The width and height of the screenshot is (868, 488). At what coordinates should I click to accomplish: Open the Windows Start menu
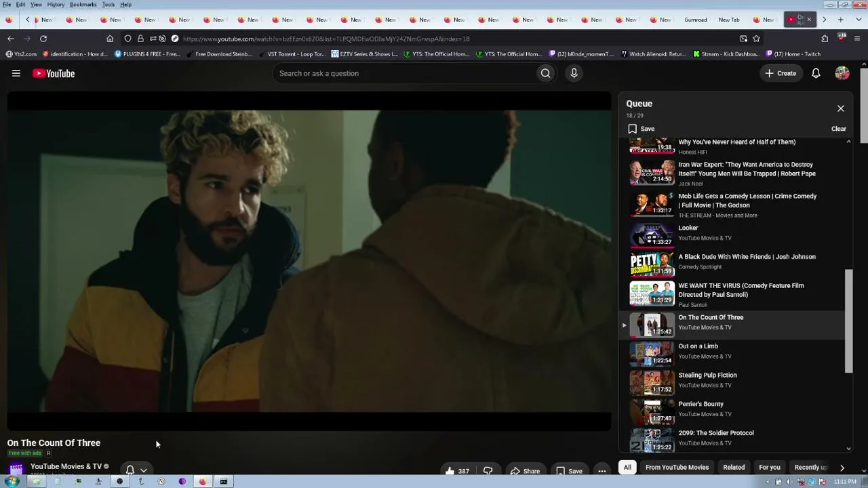pyautogui.click(x=12, y=482)
